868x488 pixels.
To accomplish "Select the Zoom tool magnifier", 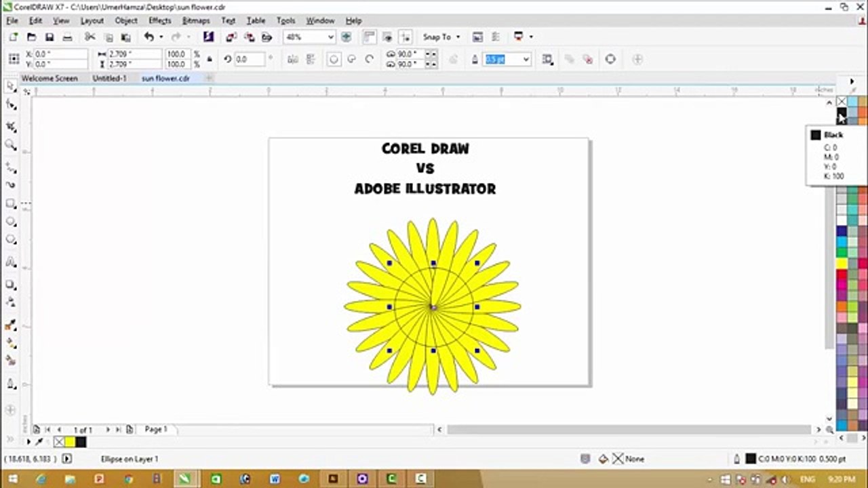I will 11,145.
